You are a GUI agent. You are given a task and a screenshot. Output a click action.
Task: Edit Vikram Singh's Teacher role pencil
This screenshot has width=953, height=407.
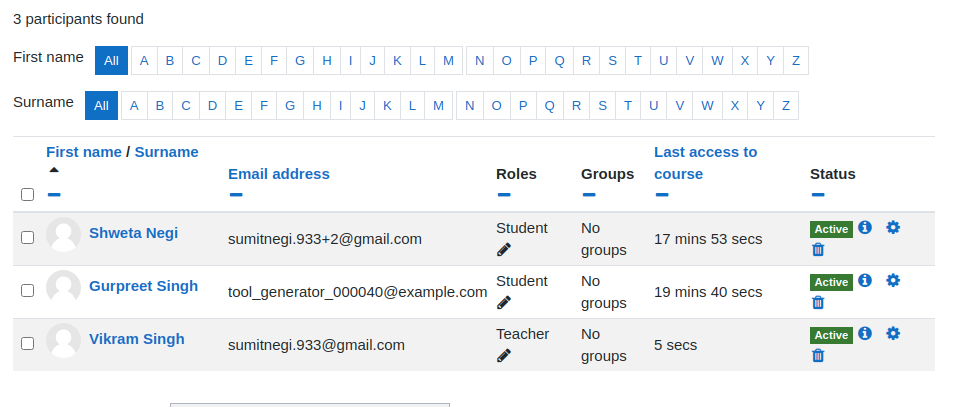(503, 355)
